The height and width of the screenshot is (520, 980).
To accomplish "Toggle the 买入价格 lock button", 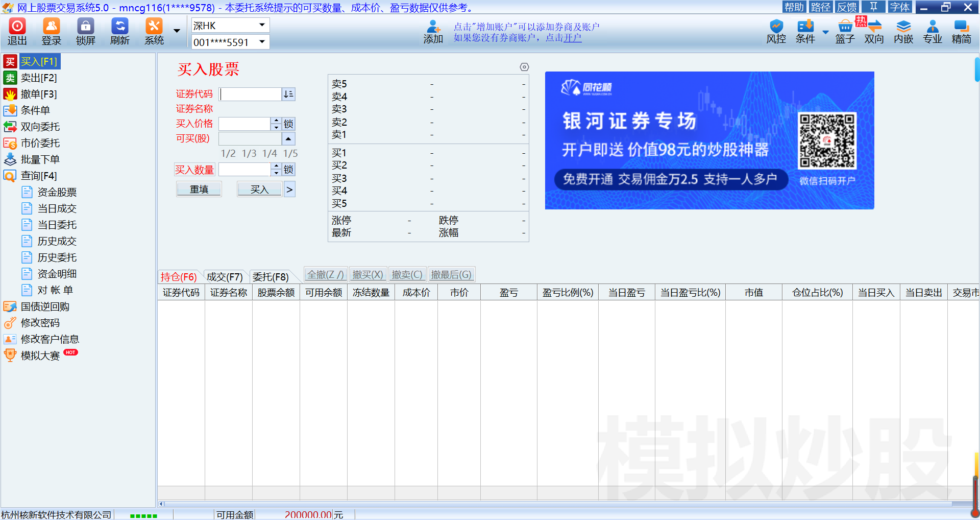I will tap(288, 124).
